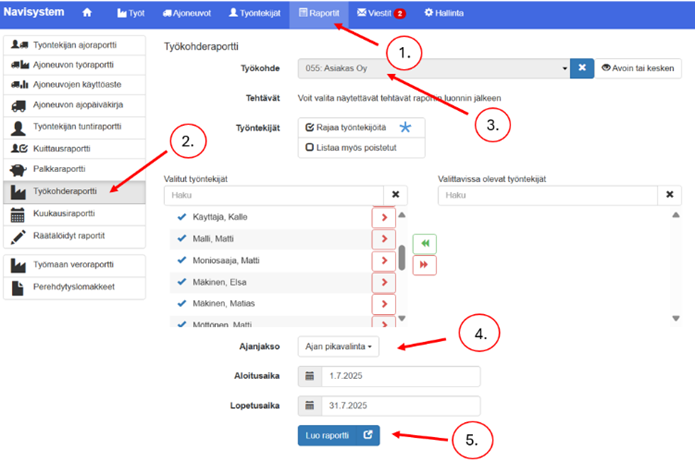
Task: Click the Luo raportti button
Action: coord(337,435)
